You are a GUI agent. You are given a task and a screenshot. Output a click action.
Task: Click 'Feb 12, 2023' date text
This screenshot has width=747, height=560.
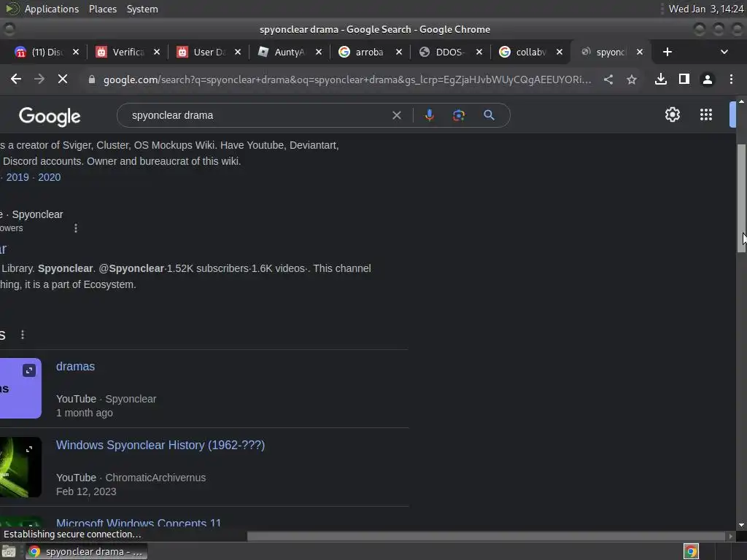coord(86,491)
